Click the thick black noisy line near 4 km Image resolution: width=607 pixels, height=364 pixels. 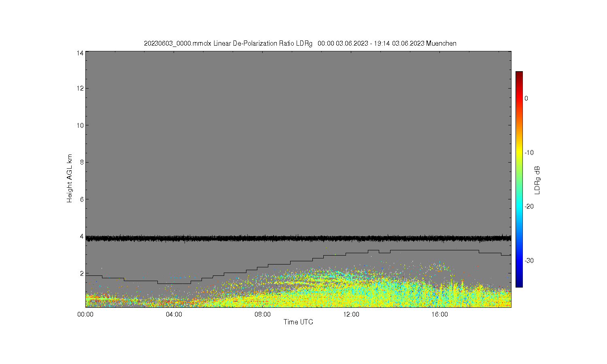(x=298, y=239)
